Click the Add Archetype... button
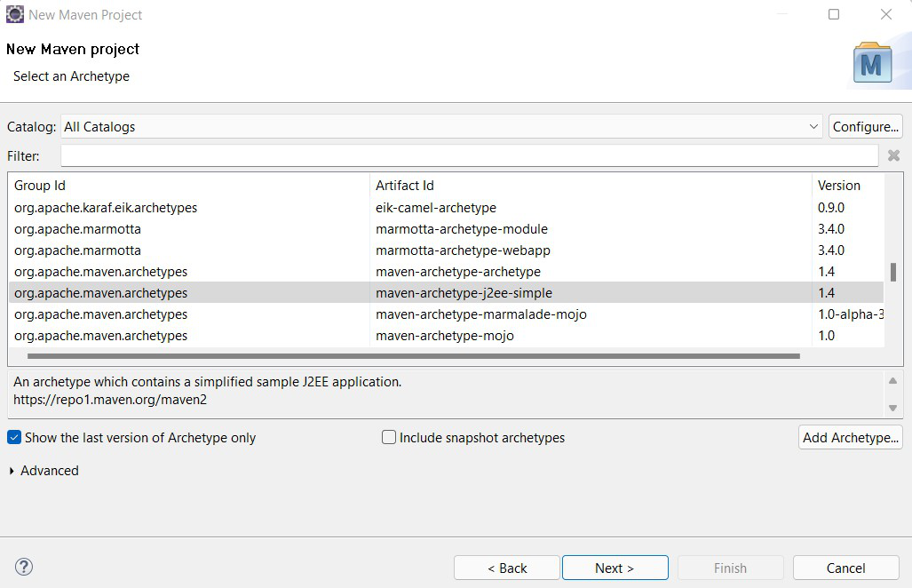Image resolution: width=912 pixels, height=588 pixels. [x=851, y=437]
